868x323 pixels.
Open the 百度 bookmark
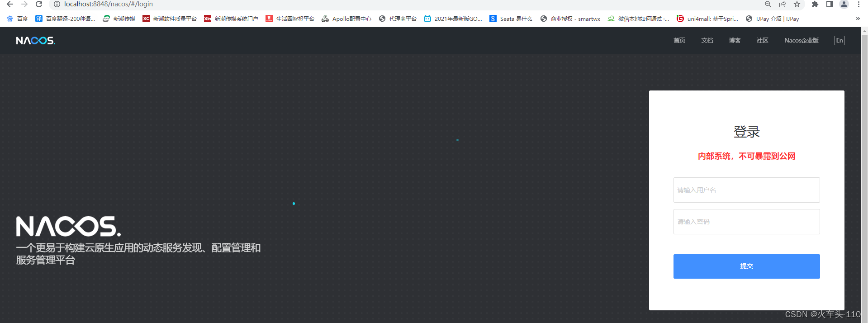point(18,19)
